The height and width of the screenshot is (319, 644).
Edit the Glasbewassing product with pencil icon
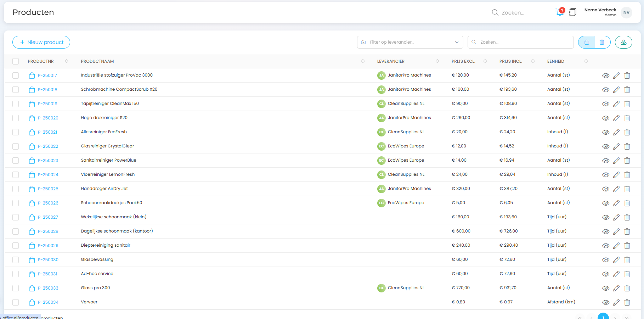616,260
